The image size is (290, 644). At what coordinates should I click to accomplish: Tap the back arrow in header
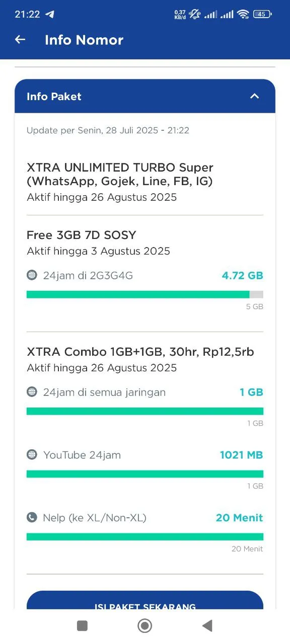click(x=20, y=39)
